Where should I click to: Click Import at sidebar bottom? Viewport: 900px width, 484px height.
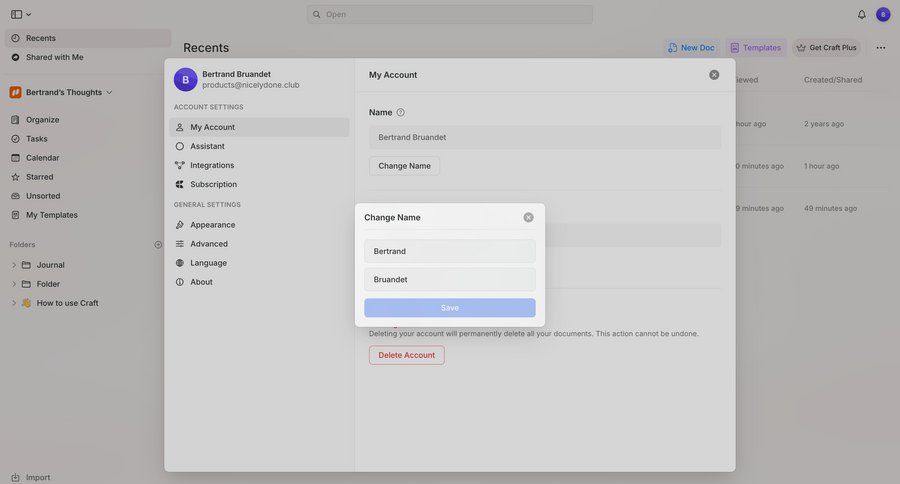(31, 477)
